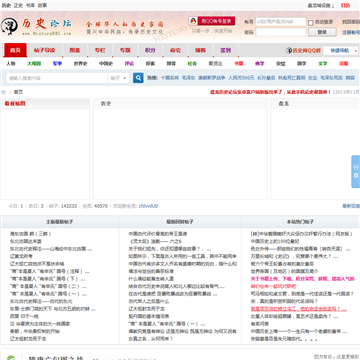The width and height of the screenshot is (360, 360).
Task: Select the 本站热门帖子 column header
Action: [x=300, y=222]
